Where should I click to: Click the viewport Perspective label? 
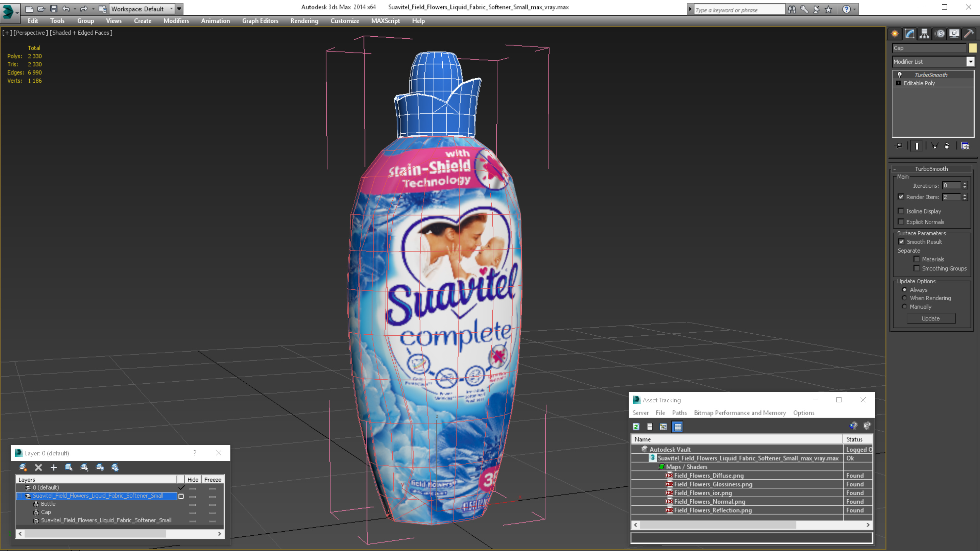click(31, 33)
